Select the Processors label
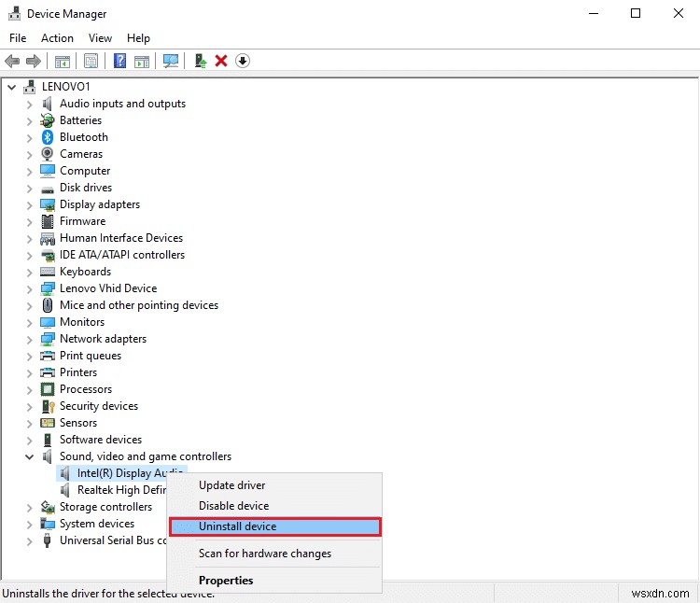700x603 pixels. 86,389
